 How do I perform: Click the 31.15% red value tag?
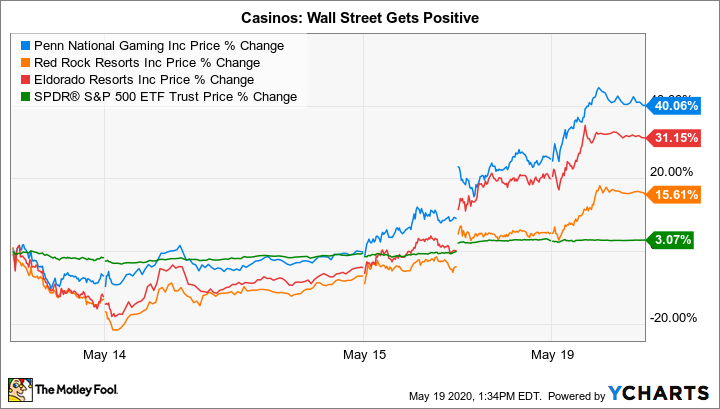[x=674, y=138]
